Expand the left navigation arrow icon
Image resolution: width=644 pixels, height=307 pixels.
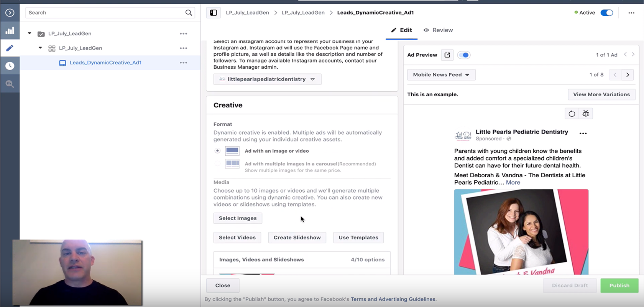tap(10, 13)
